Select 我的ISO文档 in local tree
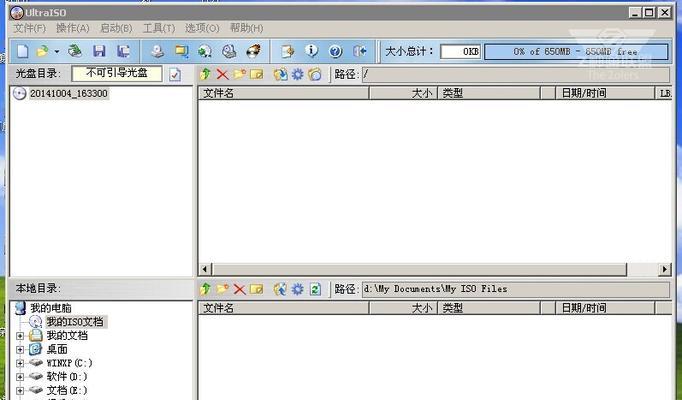Screen dimensions: 682x400 [x=75, y=322]
